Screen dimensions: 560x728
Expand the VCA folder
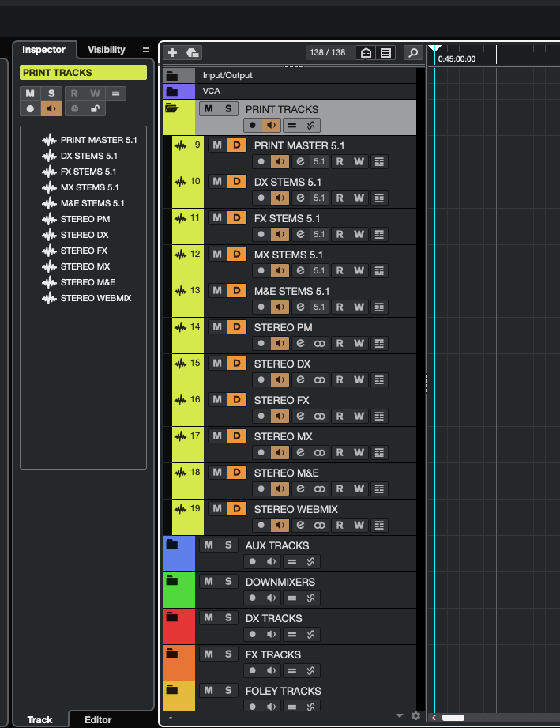(172, 92)
